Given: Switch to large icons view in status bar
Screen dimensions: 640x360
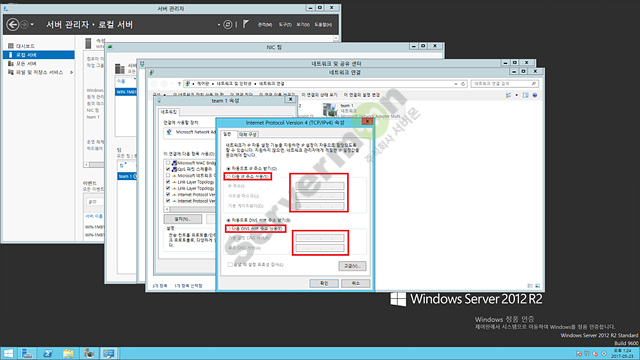Looking at the screenshot, I should coord(538,286).
